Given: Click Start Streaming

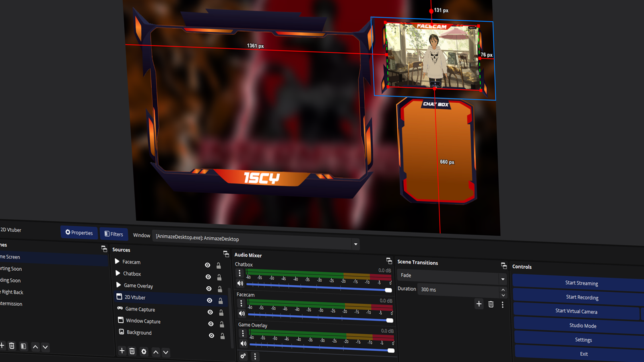Looking at the screenshot, I should tap(582, 283).
